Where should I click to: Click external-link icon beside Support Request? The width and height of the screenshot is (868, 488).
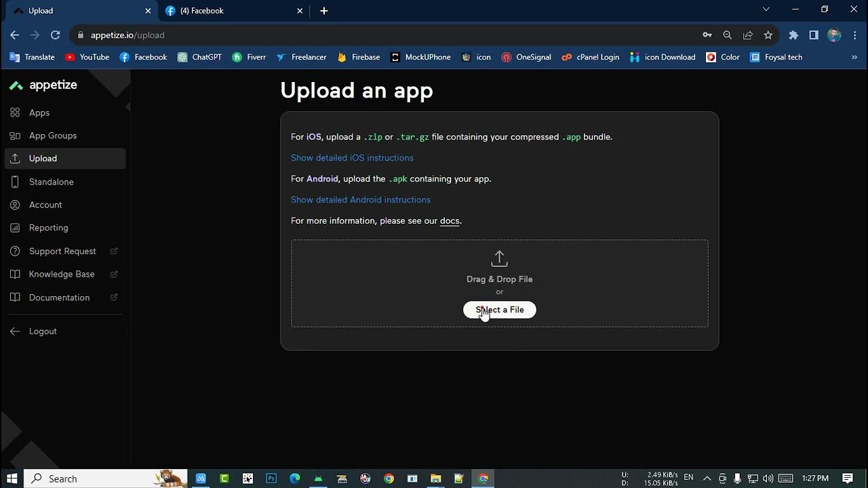(x=114, y=251)
